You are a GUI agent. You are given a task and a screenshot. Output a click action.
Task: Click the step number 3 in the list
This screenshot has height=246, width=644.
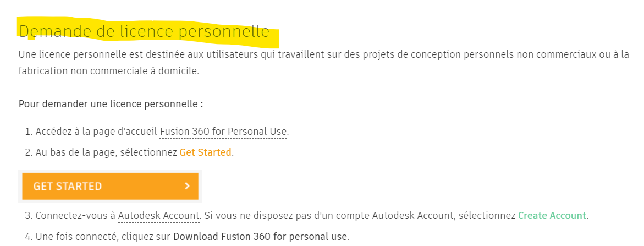(27, 215)
